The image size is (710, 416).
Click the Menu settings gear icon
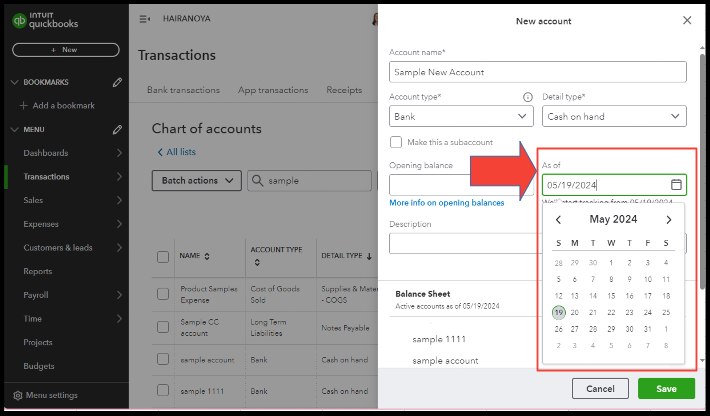[x=17, y=395]
